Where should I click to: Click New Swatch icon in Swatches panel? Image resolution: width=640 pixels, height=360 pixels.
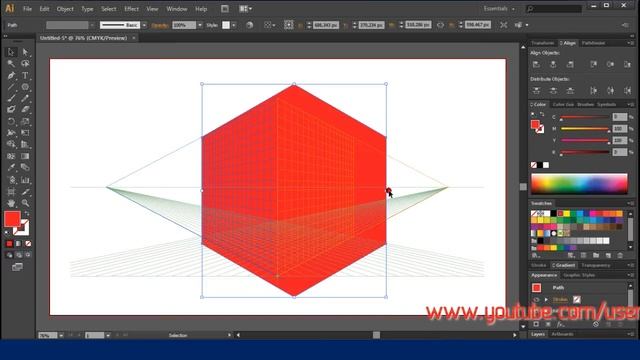point(608,256)
